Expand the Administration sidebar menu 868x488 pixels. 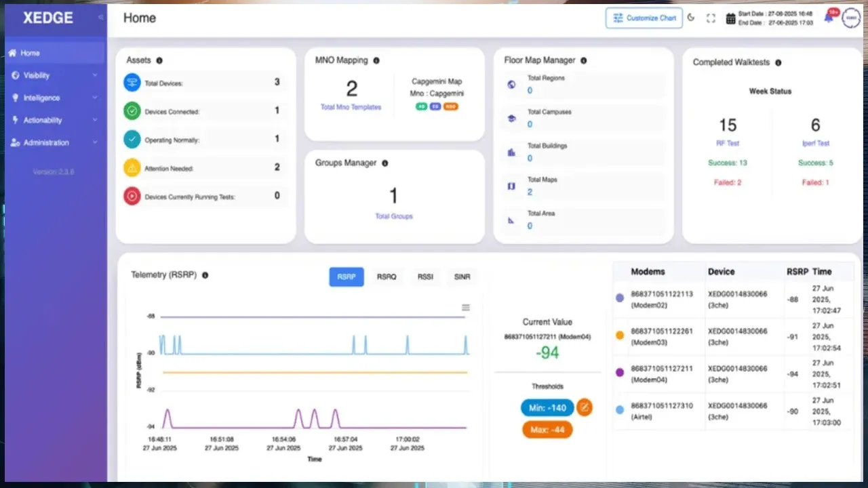pyautogui.click(x=54, y=142)
